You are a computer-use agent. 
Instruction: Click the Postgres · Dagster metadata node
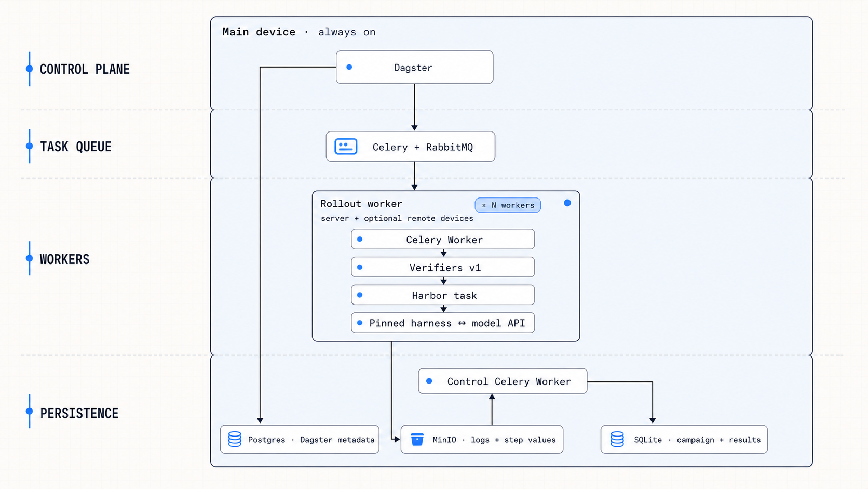point(300,439)
